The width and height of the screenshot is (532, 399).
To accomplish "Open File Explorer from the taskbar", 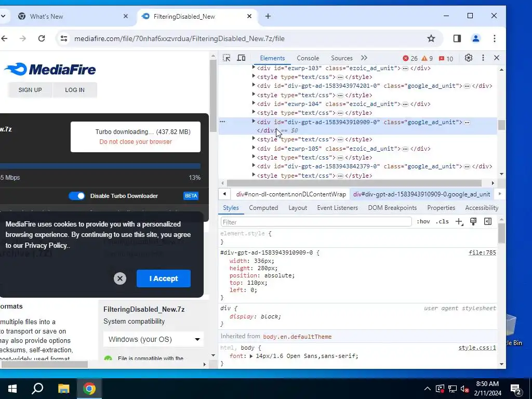I will (x=63, y=389).
